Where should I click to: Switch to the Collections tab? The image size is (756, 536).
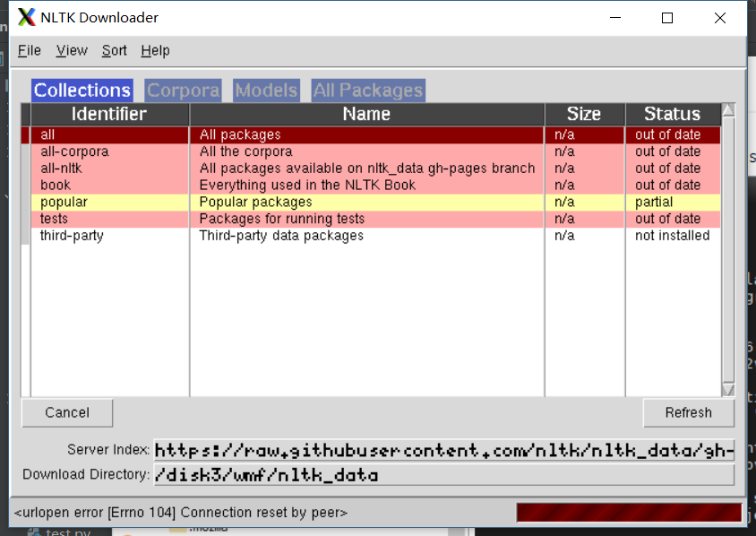tap(82, 91)
